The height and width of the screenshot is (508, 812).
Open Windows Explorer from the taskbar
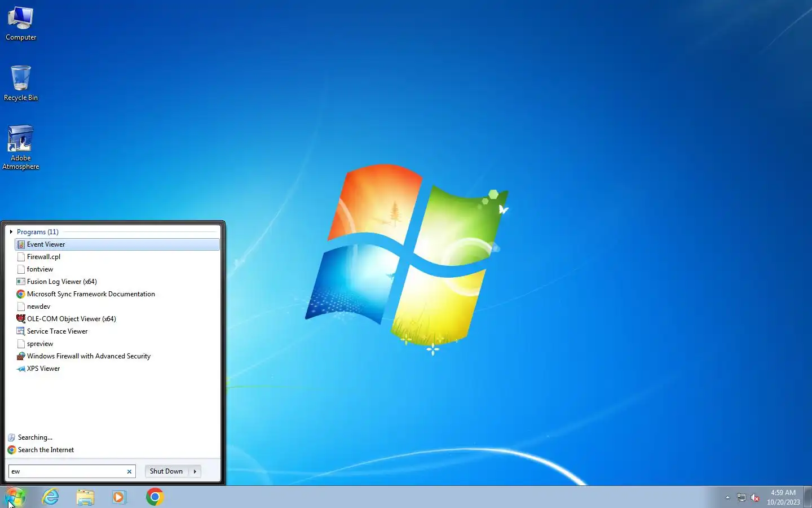(85, 497)
